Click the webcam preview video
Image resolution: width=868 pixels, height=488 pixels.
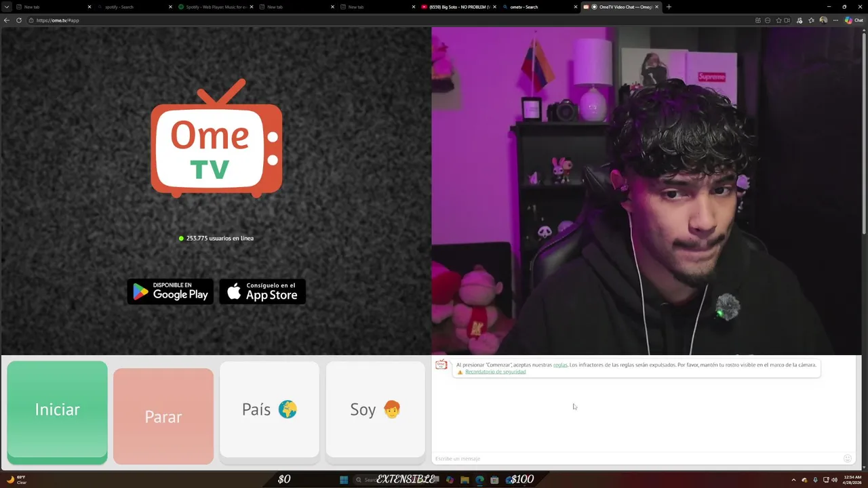646,191
